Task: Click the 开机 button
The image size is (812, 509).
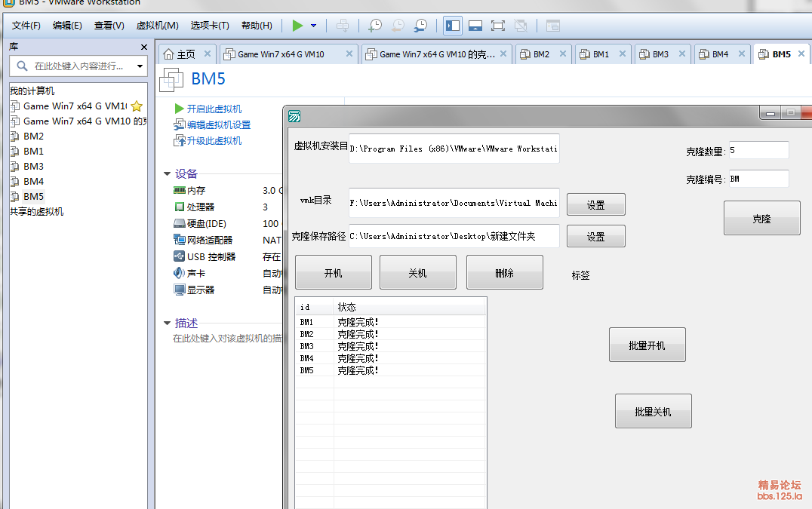Action: pyautogui.click(x=334, y=273)
